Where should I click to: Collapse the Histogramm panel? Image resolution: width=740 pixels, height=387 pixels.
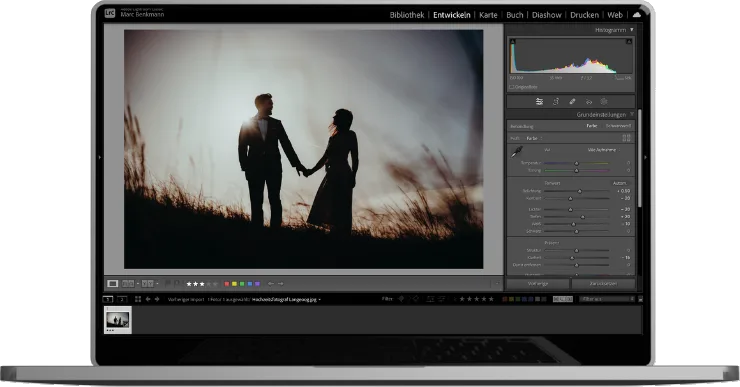(631, 30)
